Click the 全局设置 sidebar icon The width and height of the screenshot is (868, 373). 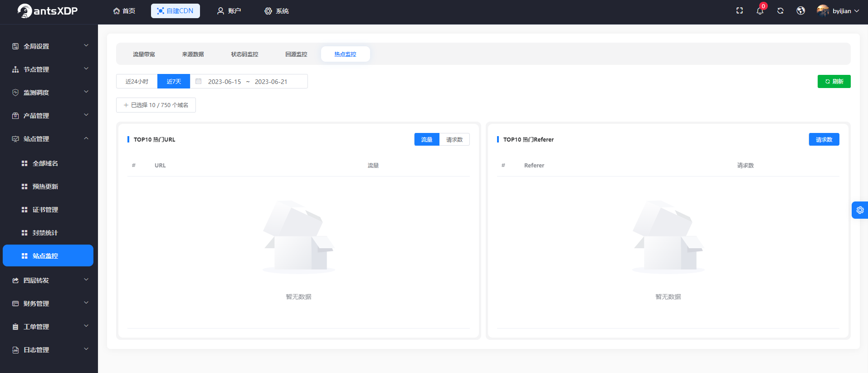tap(15, 46)
